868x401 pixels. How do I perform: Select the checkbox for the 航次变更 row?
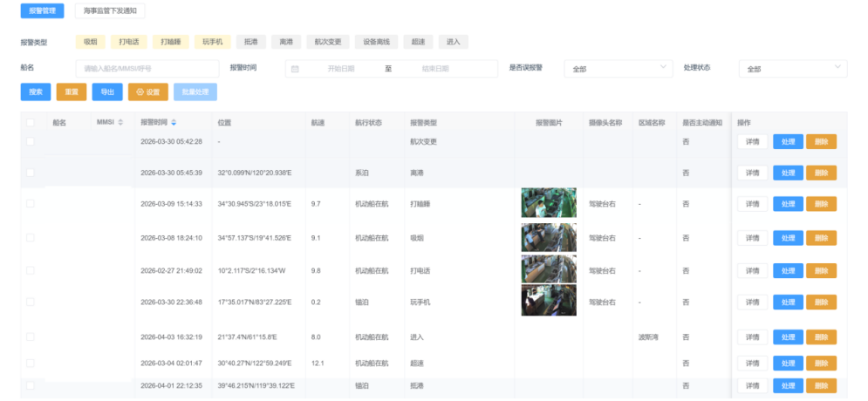click(x=31, y=141)
